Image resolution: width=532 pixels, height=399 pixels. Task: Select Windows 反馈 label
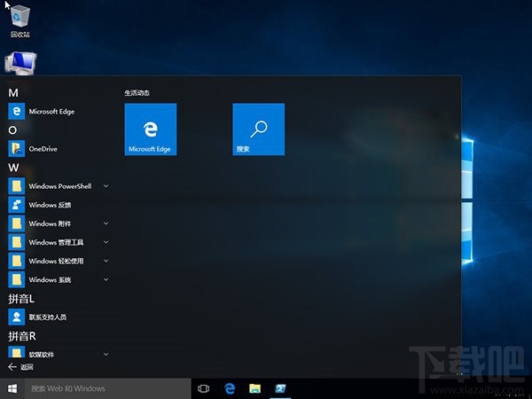50,205
